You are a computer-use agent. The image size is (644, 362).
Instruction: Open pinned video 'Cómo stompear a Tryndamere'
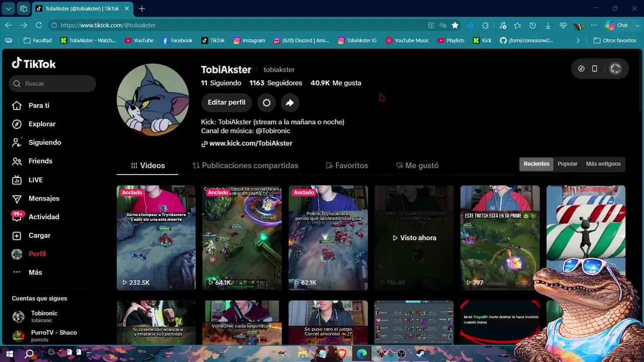(156, 238)
